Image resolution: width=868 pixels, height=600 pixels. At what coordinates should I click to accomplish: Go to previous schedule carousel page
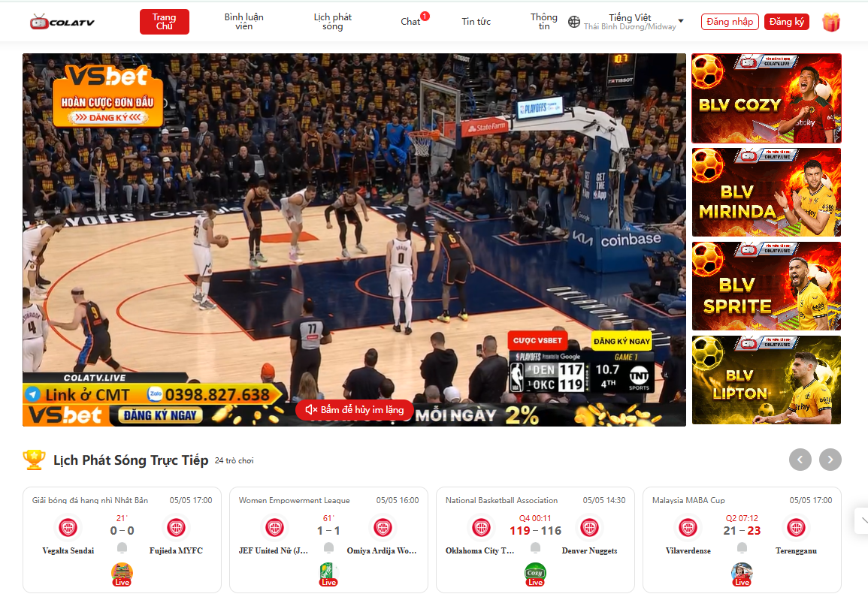[x=800, y=460]
